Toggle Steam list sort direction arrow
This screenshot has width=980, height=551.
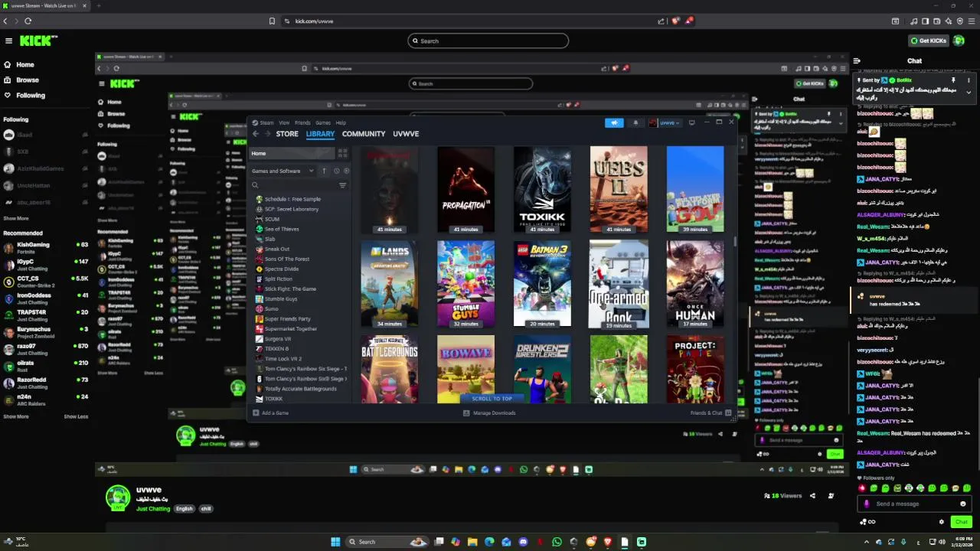[324, 171]
